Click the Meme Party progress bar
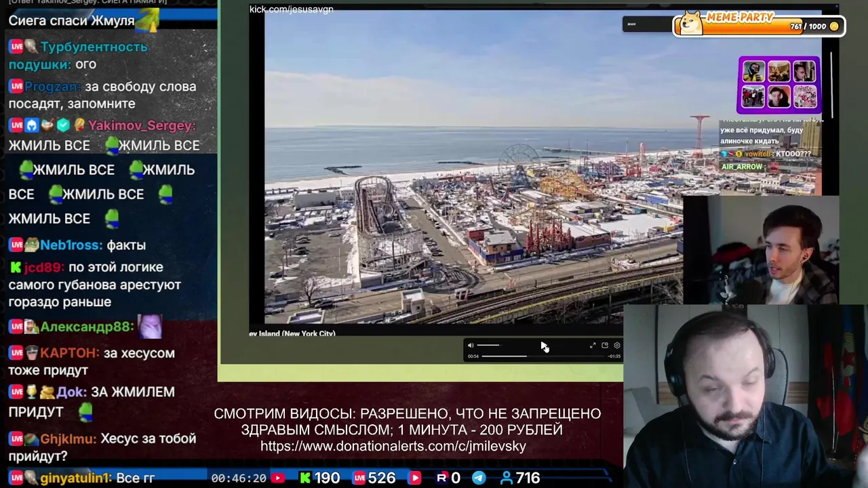This screenshot has width=868, height=488. [759, 26]
